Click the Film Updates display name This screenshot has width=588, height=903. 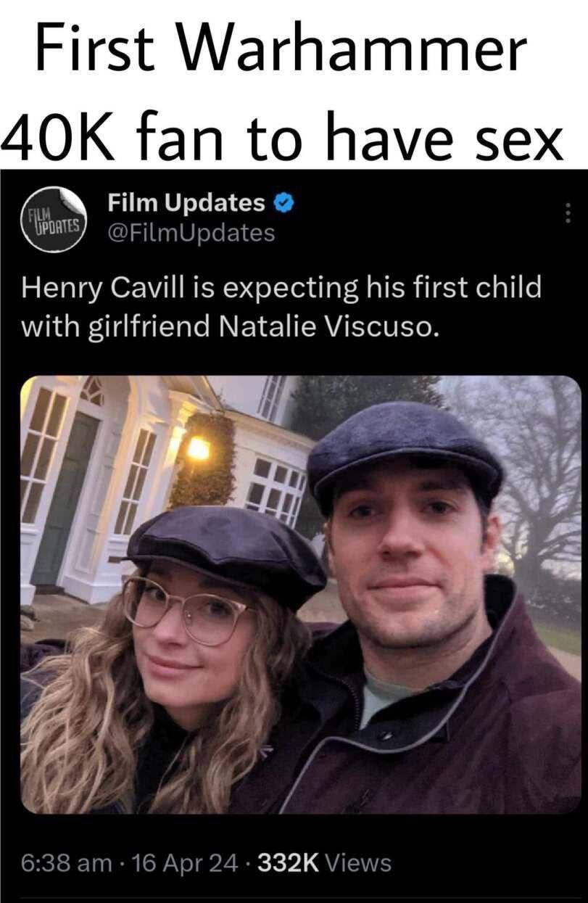click(x=186, y=203)
